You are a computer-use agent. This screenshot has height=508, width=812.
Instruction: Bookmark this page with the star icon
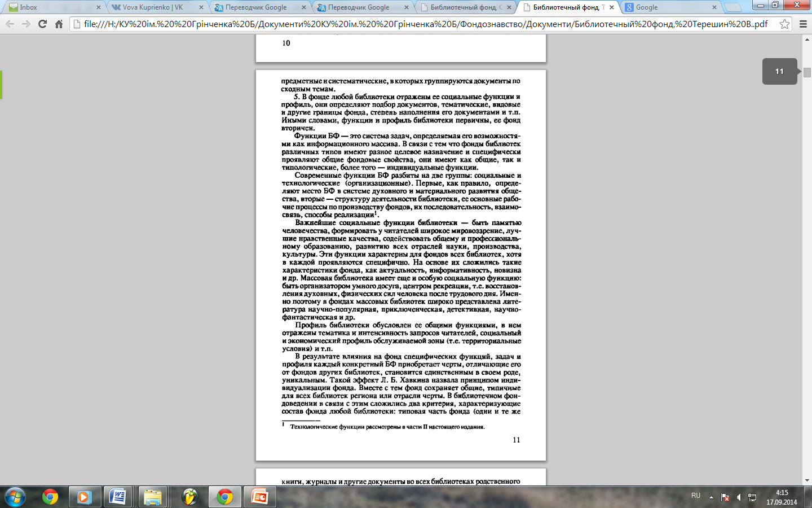[x=784, y=24]
